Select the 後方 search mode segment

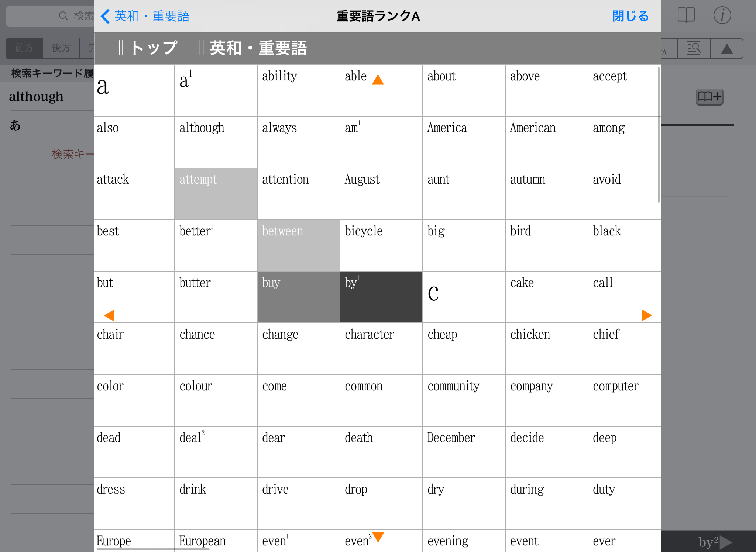[x=61, y=48]
